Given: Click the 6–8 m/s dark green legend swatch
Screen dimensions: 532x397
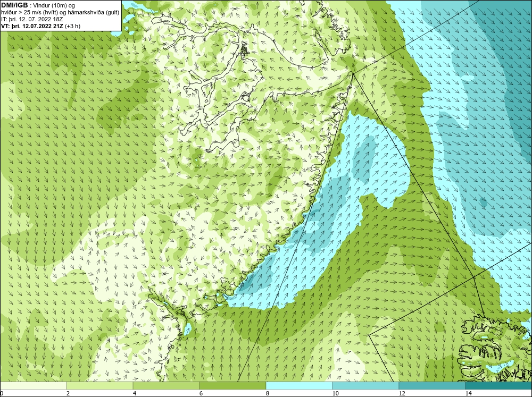Looking at the screenshot, I should (x=232, y=385).
